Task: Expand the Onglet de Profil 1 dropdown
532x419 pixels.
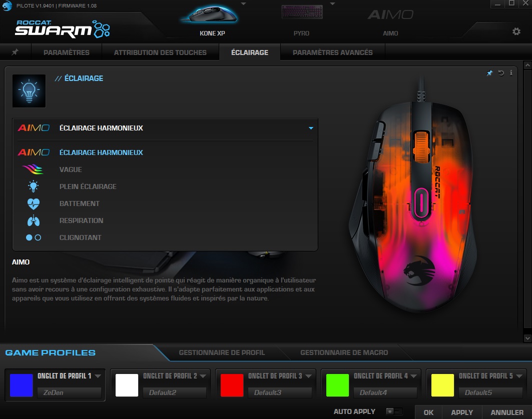Action: click(x=99, y=376)
